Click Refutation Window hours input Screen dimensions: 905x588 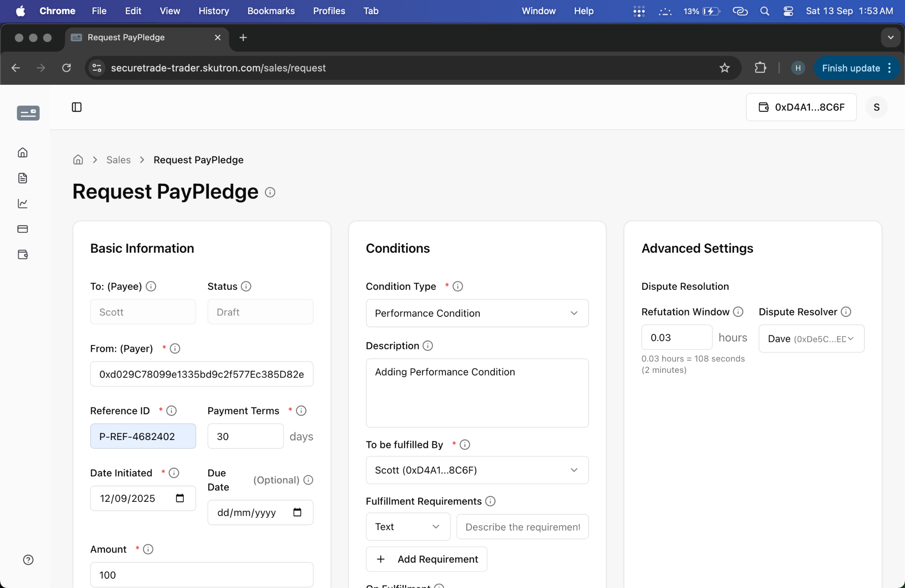coord(677,338)
